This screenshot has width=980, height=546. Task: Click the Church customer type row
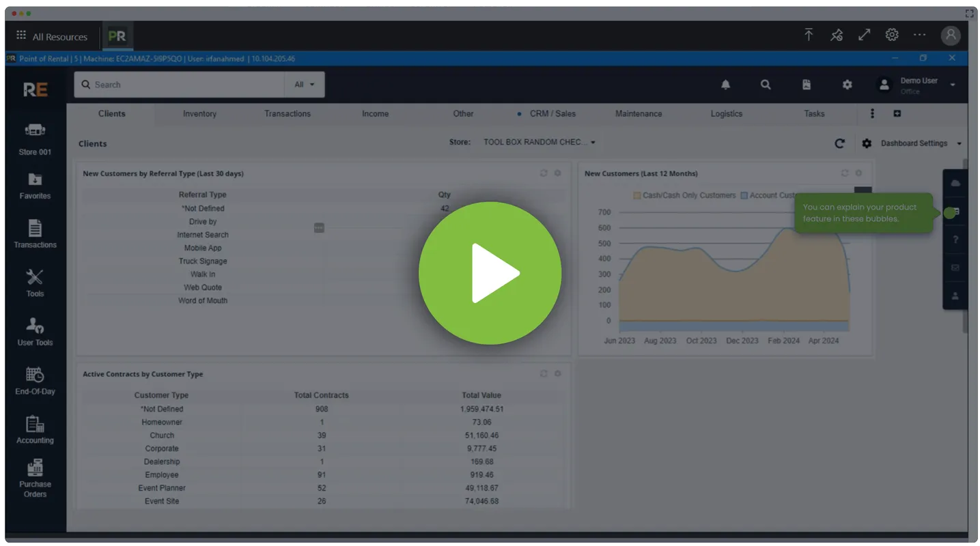[324, 435]
